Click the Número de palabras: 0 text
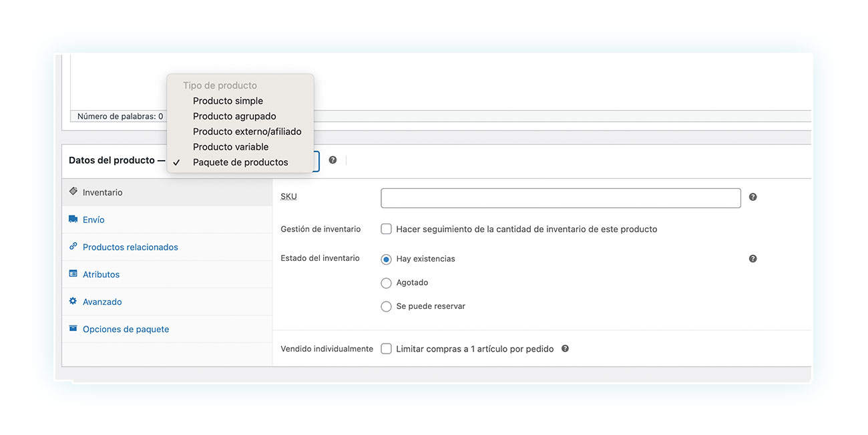The height and width of the screenshot is (435, 868). tap(120, 116)
